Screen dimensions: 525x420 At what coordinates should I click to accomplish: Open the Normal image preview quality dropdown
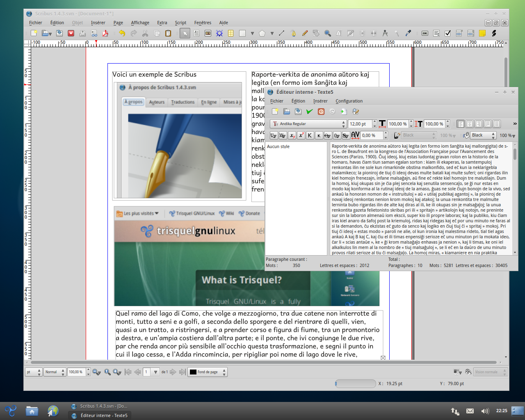click(55, 372)
